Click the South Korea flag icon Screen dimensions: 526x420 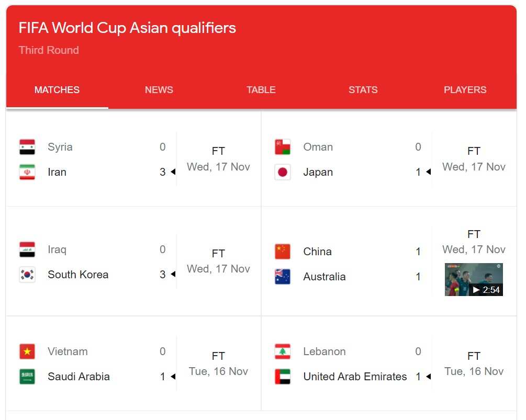click(x=27, y=274)
